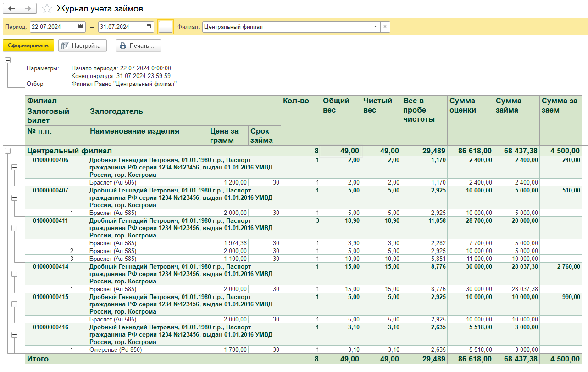Image resolution: width=588 pixels, height=372 pixels.
Task: Click the Залогодатель header cell
Action: pyautogui.click(x=184, y=116)
